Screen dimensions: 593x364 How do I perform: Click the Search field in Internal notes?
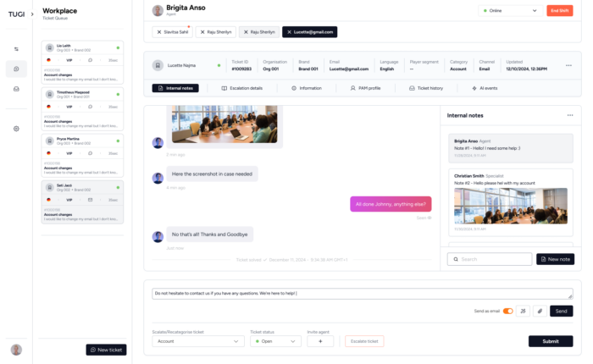(x=490, y=259)
